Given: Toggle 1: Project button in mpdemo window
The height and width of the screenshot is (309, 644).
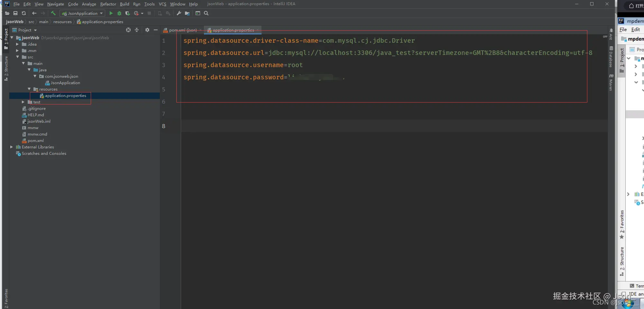Looking at the screenshot, I should pos(622,60).
